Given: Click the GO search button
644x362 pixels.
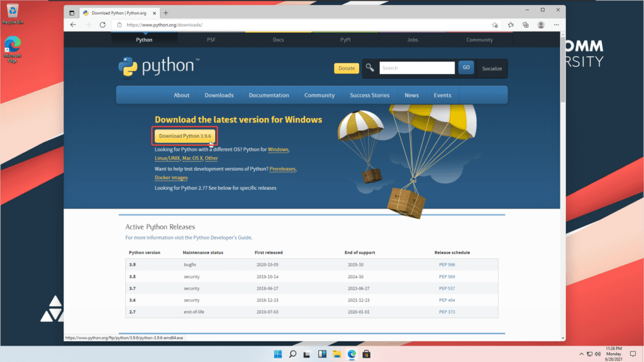Looking at the screenshot, I should click(466, 67).
